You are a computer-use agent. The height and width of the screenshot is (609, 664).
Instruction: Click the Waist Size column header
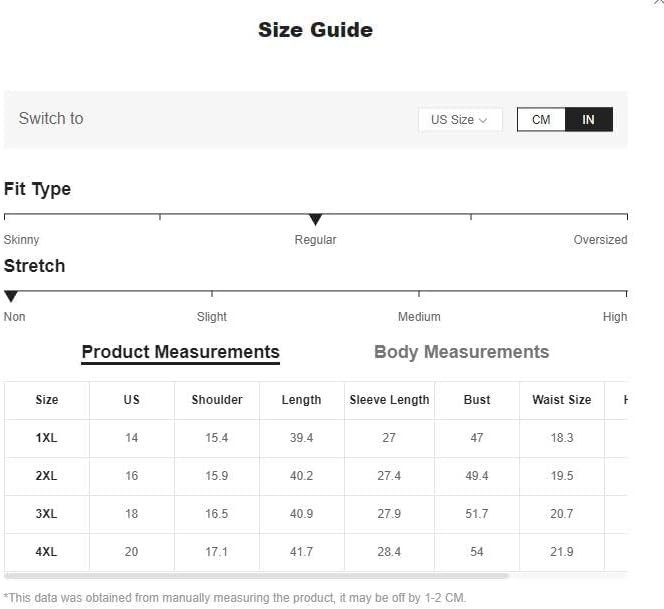click(x=562, y=400)
